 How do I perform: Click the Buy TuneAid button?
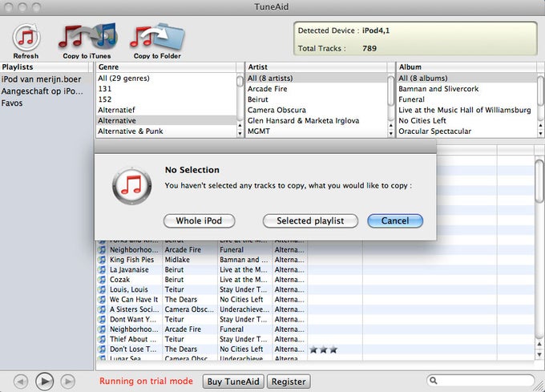[x=233, y=382]
